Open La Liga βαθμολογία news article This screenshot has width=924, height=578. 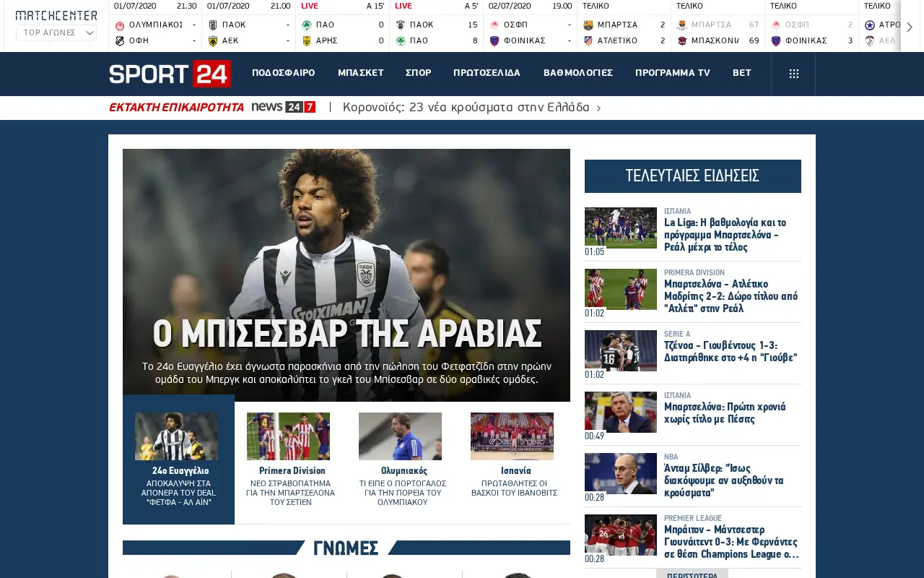pyautogui.click(x=725, y=235)
